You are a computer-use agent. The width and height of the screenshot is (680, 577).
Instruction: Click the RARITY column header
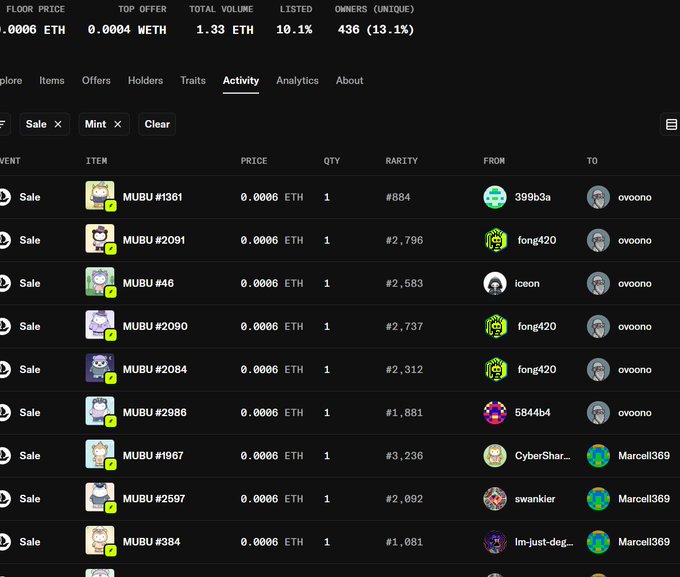pyautogui.click(x=402, y=161)
